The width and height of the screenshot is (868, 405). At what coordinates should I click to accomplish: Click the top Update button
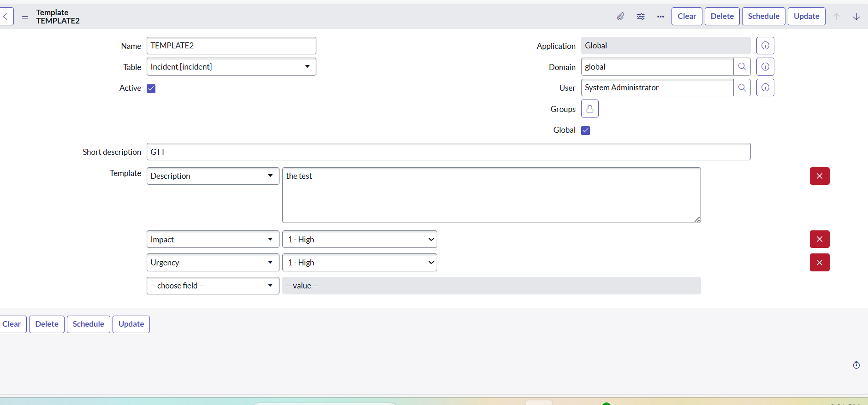pyautogui.click(x=807, y=16)
